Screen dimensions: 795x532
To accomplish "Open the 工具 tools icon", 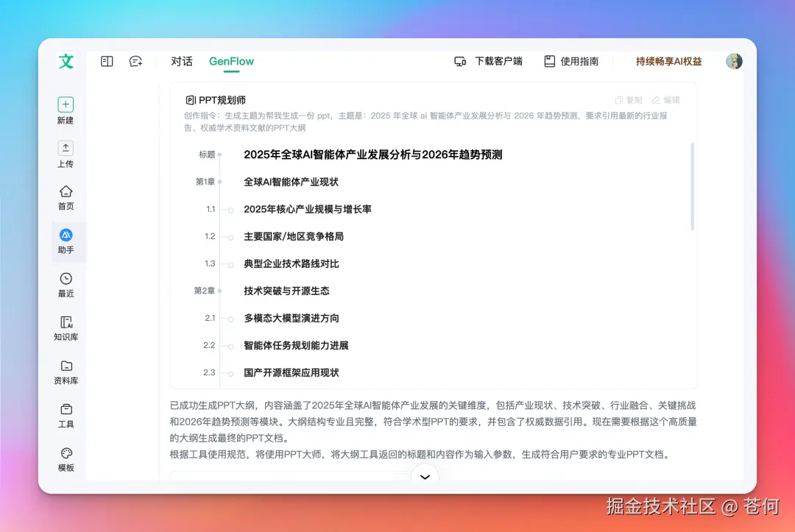I will [x=66, y=409].
